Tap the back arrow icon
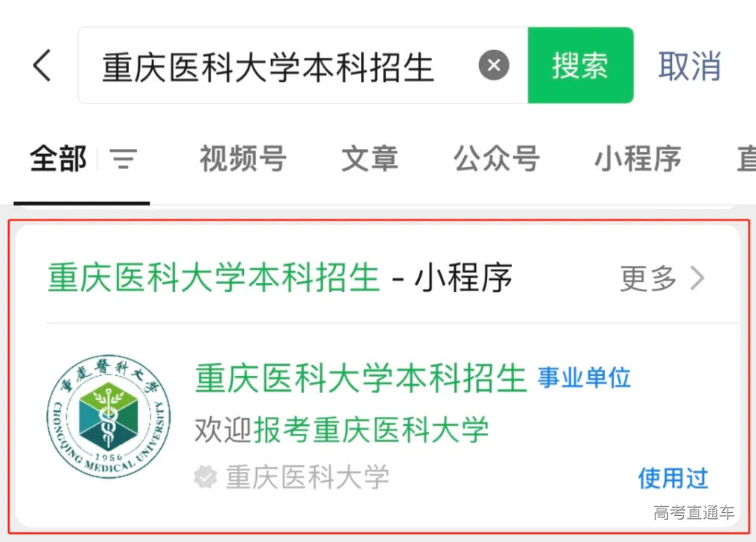This screenshot has height=542, width=756. tap(42, 65)
